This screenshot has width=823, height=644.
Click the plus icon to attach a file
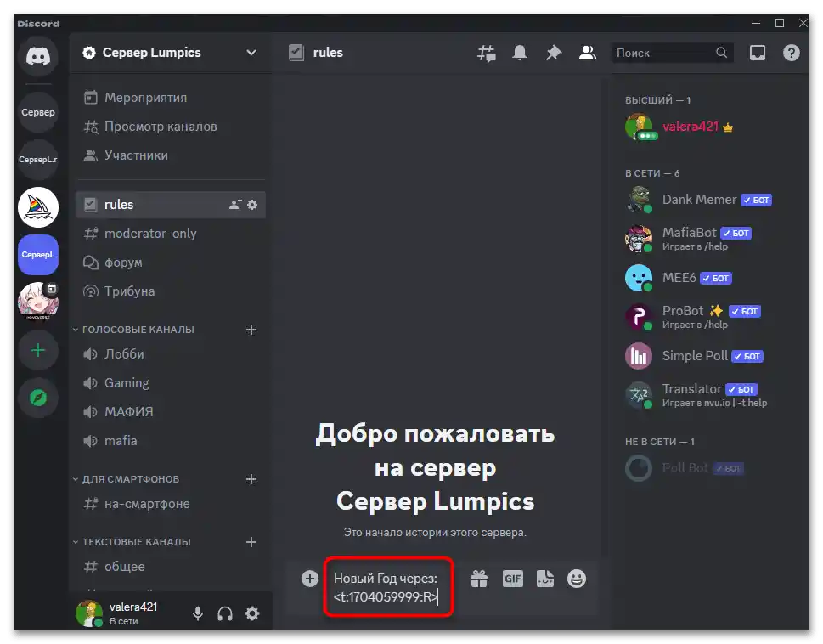[x=310, y=578]
